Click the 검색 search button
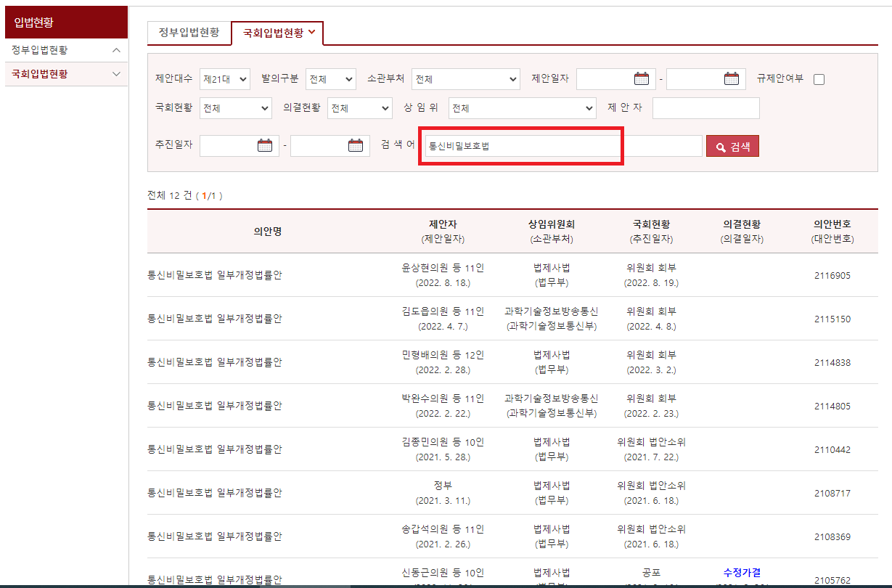 (732, 146)
